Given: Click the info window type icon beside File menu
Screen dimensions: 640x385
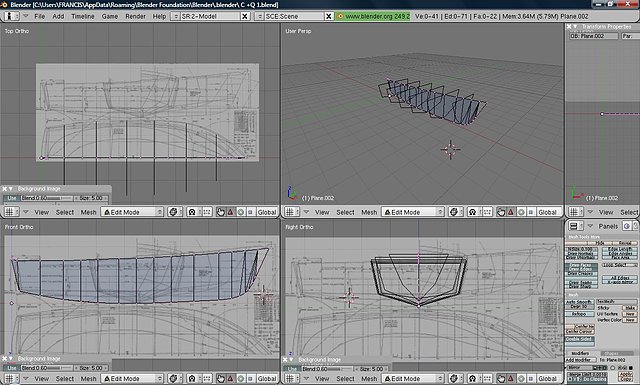Looking at the screenshot, I should click(x=11, y=16).
